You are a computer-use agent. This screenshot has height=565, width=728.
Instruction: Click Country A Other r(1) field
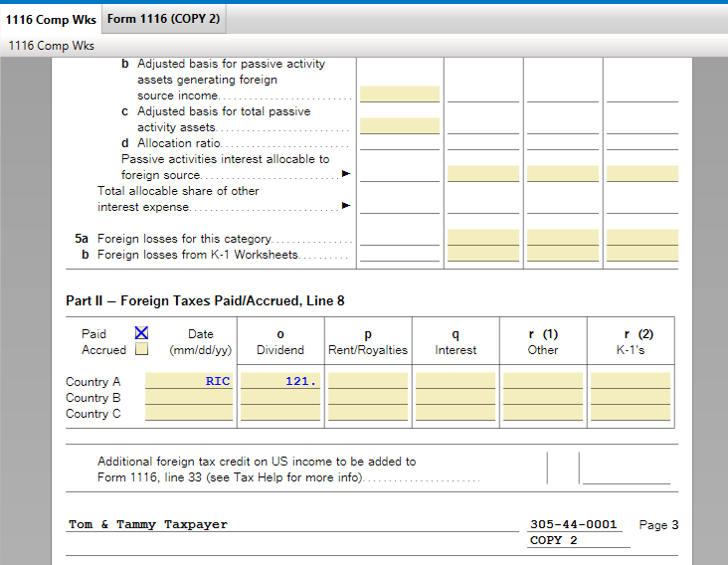coord(542,381)
